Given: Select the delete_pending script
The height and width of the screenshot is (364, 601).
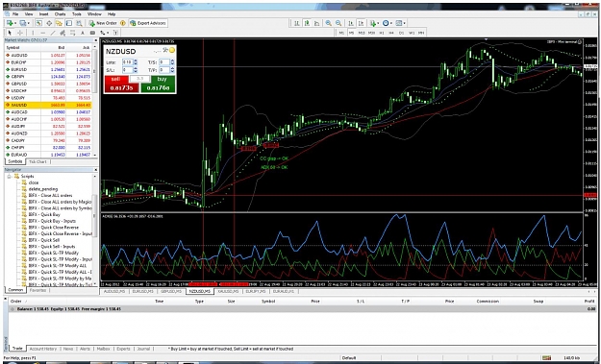Looking at the screenshot, I should click(43, 188).
